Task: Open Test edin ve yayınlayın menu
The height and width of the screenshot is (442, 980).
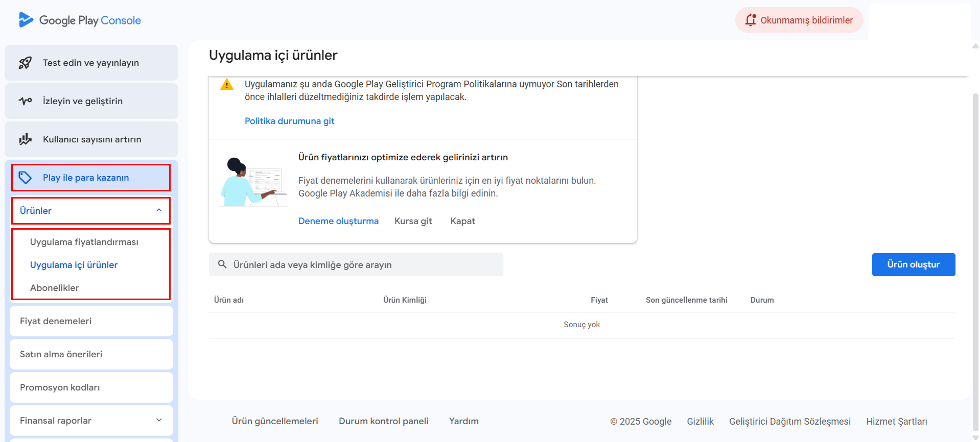Action: pos(91,63)
